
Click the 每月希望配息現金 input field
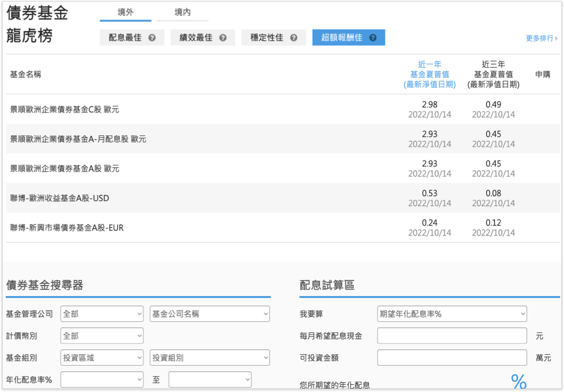452,336
